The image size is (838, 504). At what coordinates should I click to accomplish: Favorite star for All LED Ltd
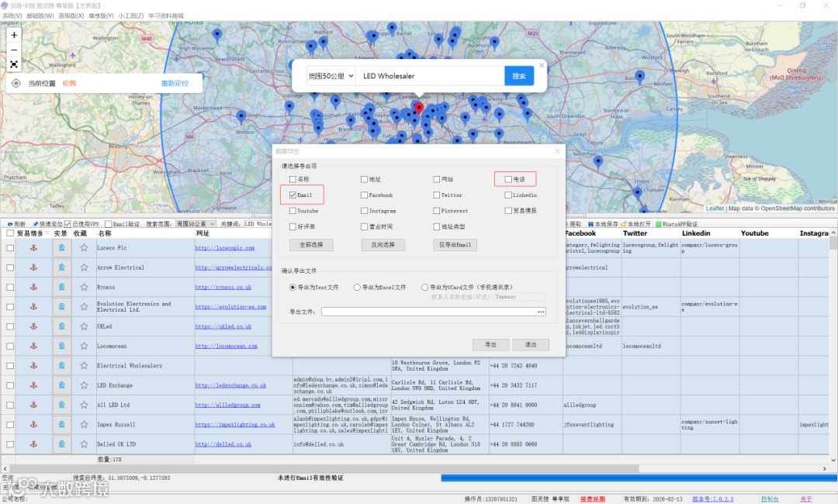pyautogui.click(x=84, y=405)
